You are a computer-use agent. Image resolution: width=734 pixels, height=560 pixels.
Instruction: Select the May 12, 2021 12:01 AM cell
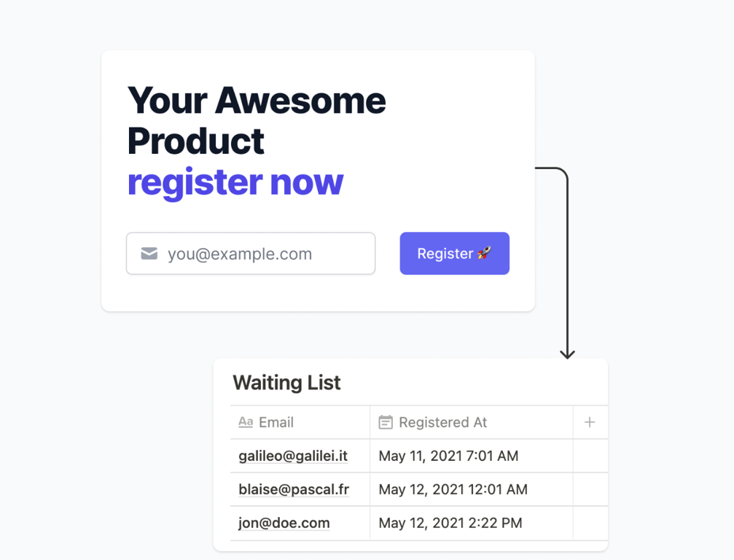point(453,490)
